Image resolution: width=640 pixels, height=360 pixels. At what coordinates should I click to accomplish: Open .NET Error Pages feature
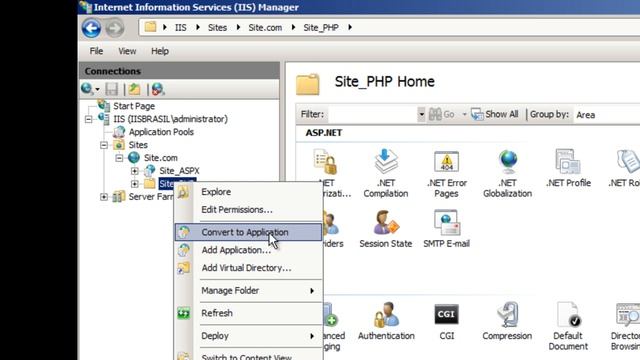[447, 173]
